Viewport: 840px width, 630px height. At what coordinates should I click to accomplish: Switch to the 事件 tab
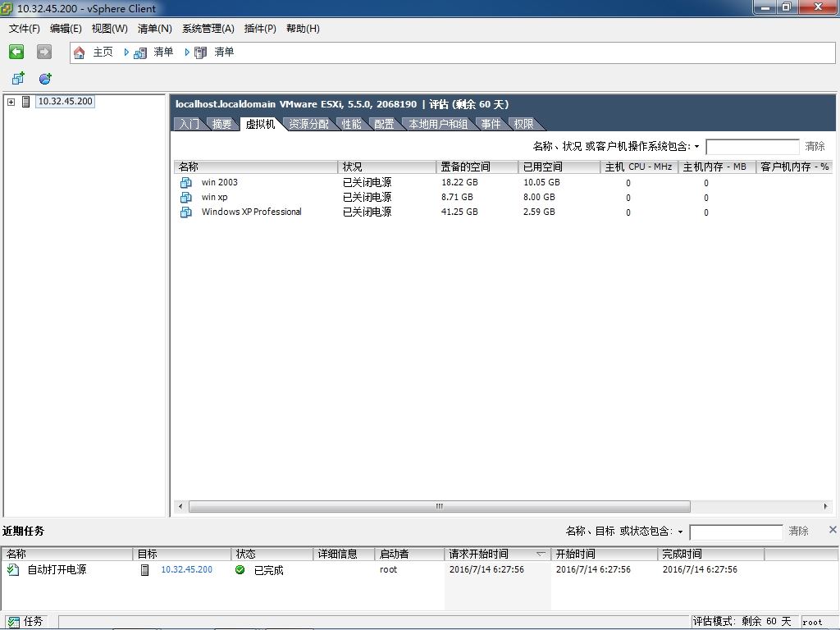tap(491, 124)
